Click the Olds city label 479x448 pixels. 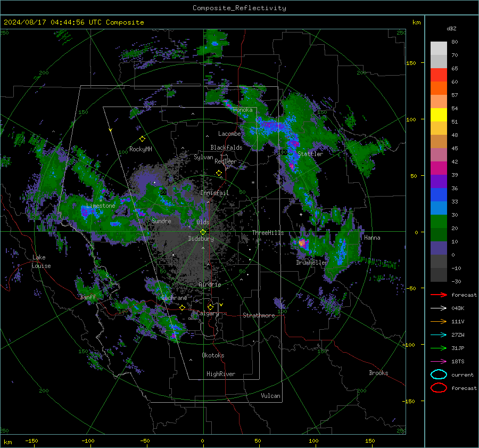click(203, 222)
